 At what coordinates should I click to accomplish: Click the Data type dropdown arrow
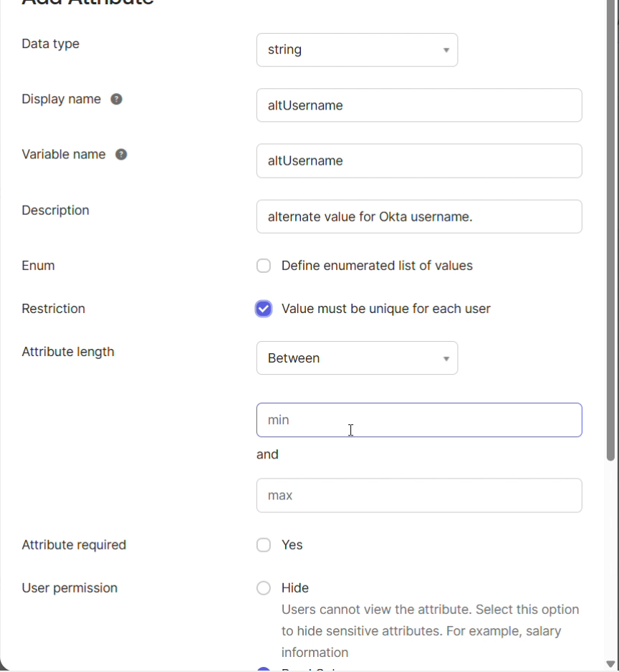(x=446, y=50)
